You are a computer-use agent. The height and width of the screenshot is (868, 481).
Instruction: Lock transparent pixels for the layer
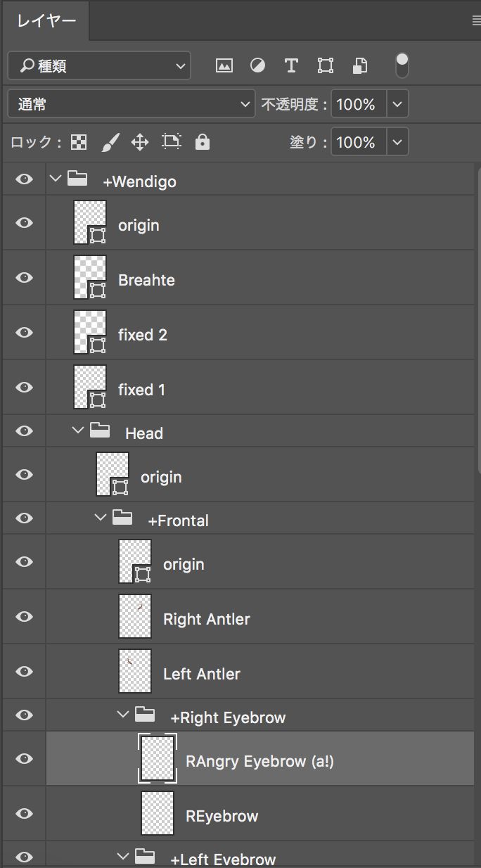pos(78,141)
